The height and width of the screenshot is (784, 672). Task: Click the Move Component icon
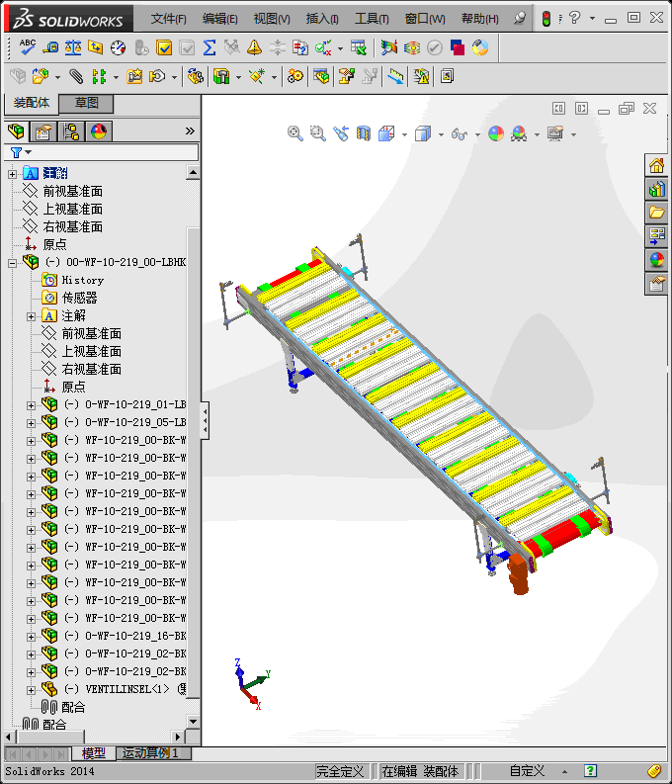(x=157, y=76)
